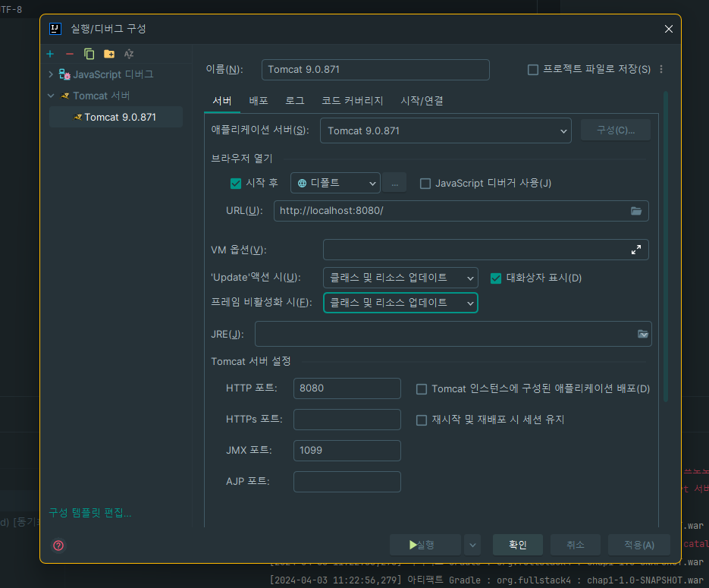Remove the selected configuration with minus icon
The width and height of the screenshot is (709, 588).
point(70,55)
